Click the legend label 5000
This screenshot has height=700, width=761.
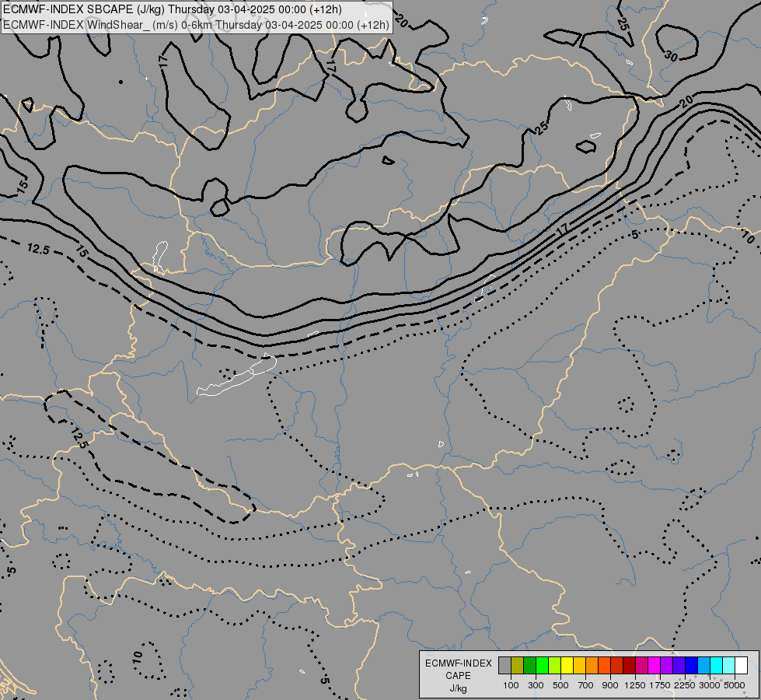point(735,685)
